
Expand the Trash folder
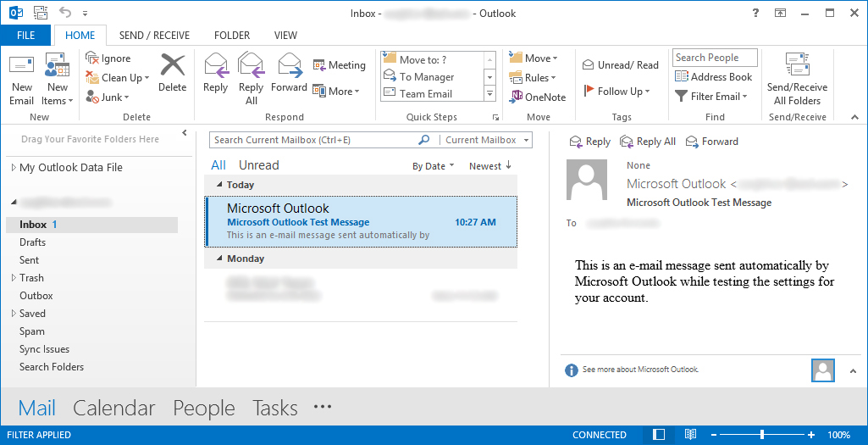(x=14, y=278)
